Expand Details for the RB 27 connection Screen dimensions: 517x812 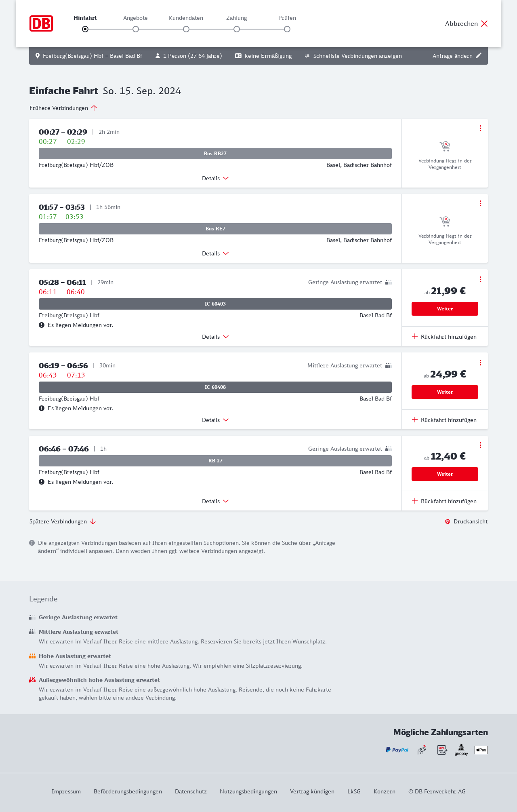pos(215,501)
